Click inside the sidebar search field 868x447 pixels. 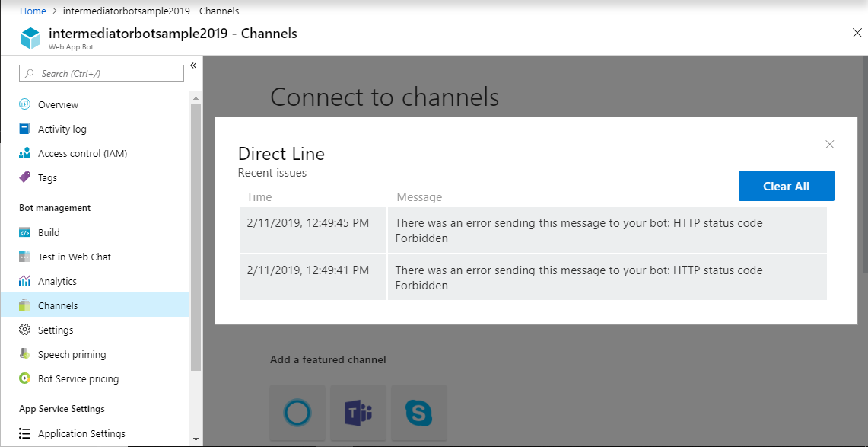[x=101, y=73]
